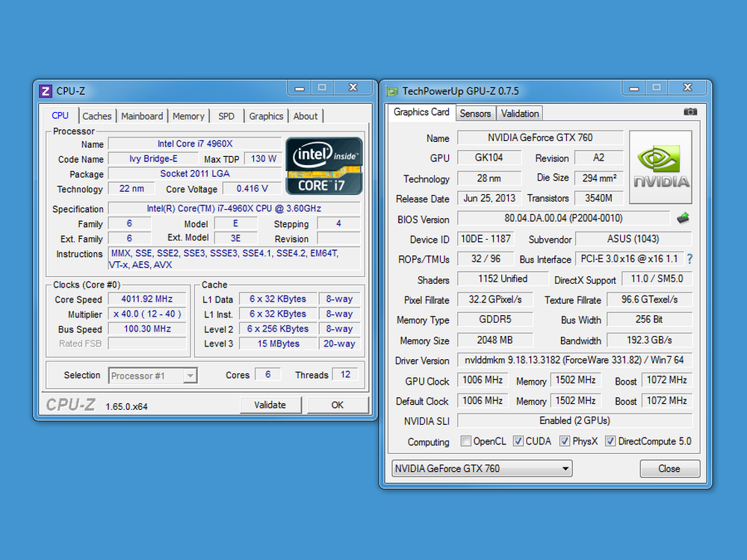This screenshot has width=747, height=560.
Task: Toggle the PhysX checkbox
Action: [x=565, y=441]
